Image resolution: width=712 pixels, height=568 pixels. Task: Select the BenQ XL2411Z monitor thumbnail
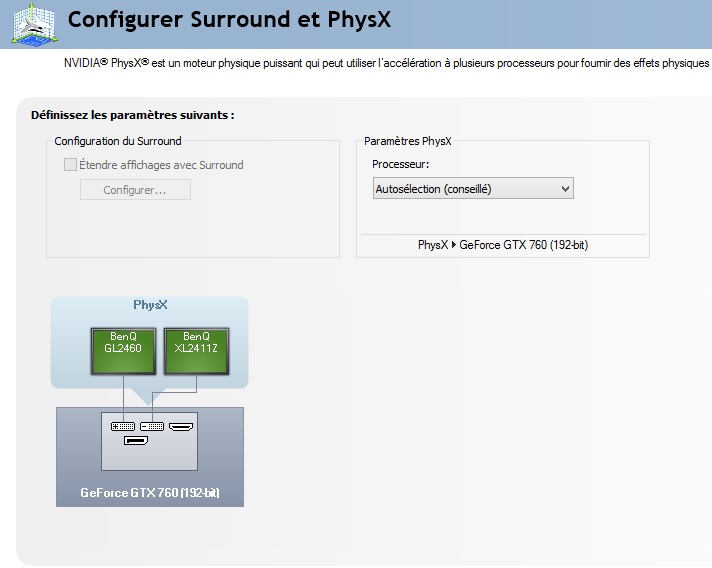coord(196,351)
